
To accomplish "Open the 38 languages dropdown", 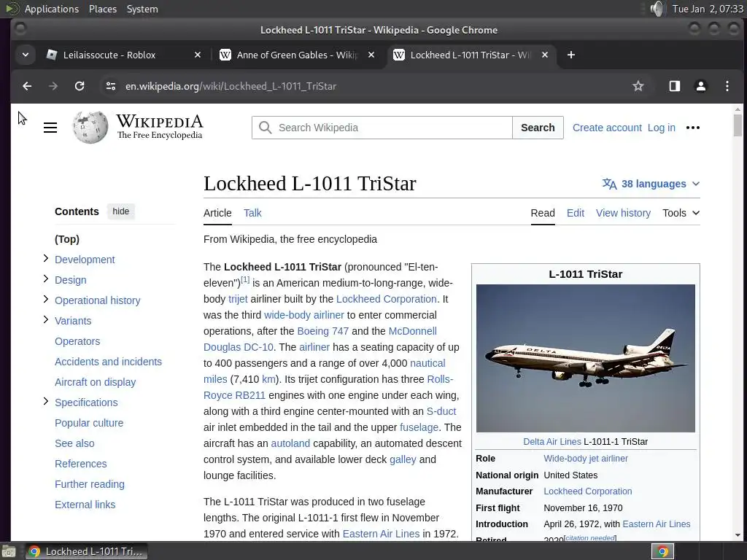I will pyautogui.click(x=651, y=184).
